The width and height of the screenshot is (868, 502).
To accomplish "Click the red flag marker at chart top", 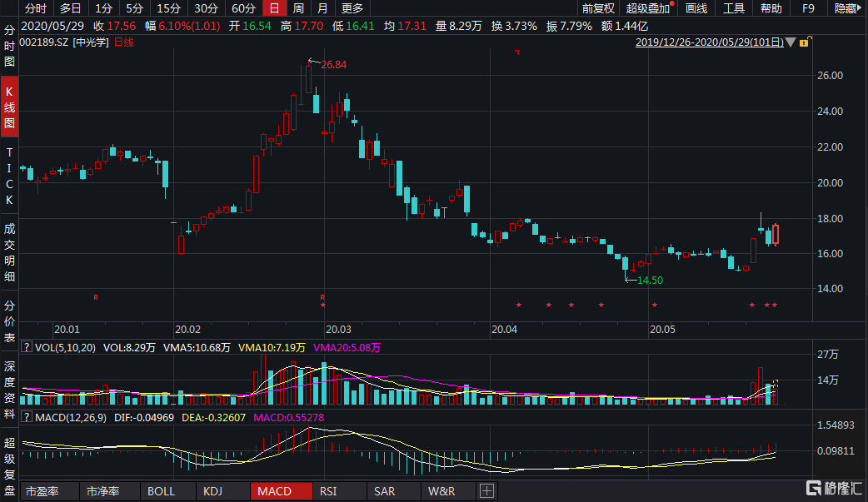I will pos(516,52).
